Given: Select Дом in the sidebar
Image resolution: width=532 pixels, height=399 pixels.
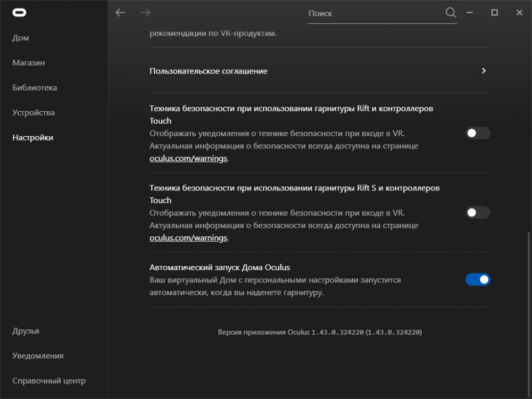Looking at the screenshot, I should pyautogui.click(x=21, y=38).
